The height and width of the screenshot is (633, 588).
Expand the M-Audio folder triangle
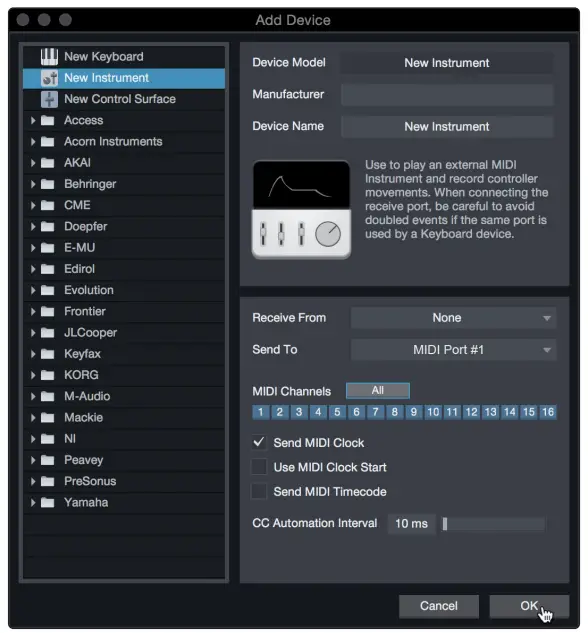[33, 396]
